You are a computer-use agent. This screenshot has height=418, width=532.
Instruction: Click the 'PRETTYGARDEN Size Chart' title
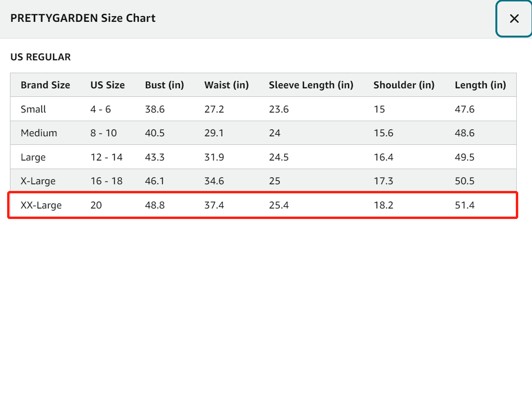click(x=83, y=18)
